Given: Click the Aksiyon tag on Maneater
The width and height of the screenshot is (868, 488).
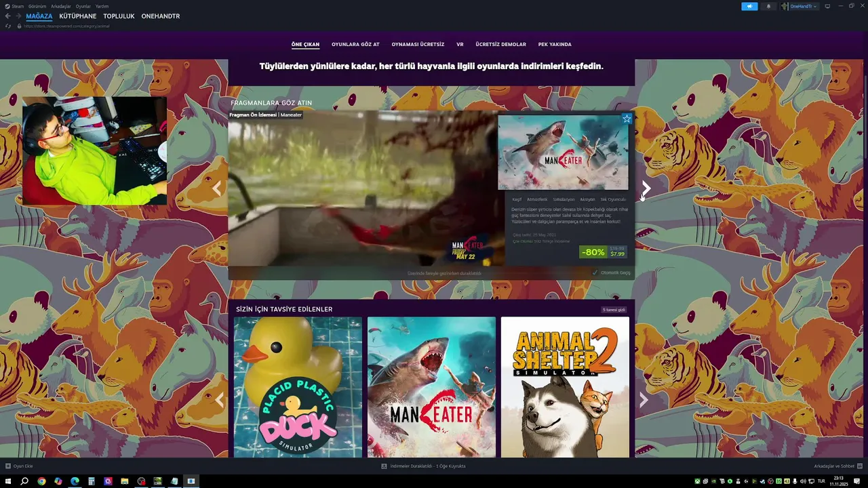Looking at the screenshot, I should tap(587, 199).
